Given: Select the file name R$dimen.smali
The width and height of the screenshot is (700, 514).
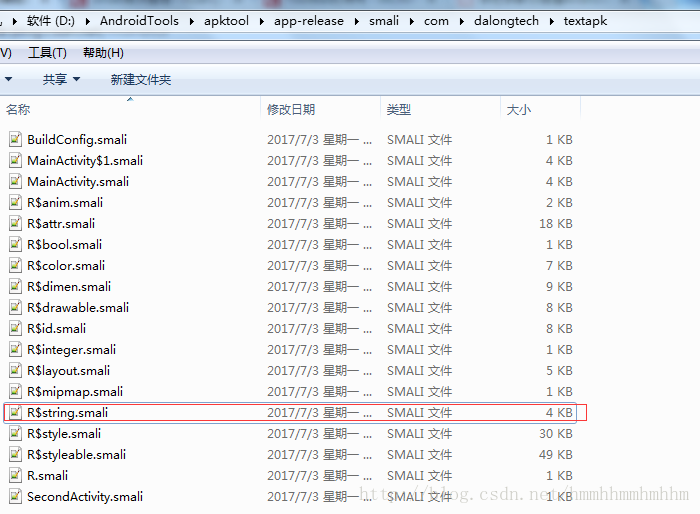Looking at the screenshot, I should click(x=69, y=287).
